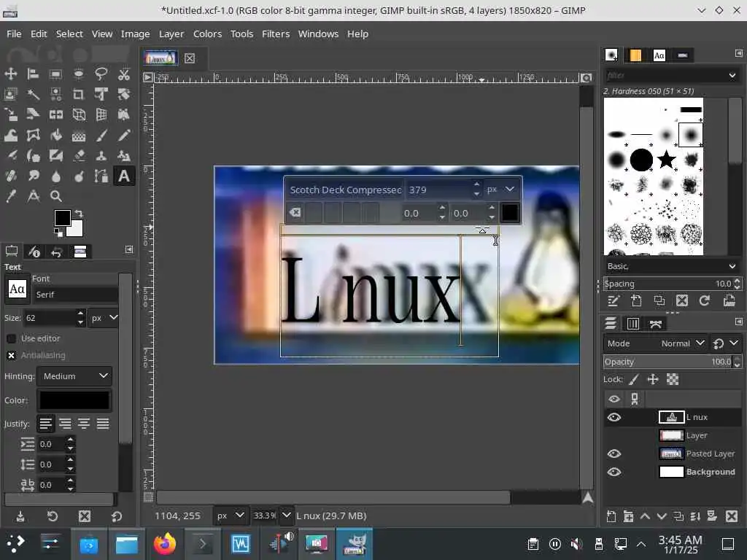Viewport: 747px width, 560px height.
Task: Select the Bucket Fill tool
Action: click(x=55, y=135)
